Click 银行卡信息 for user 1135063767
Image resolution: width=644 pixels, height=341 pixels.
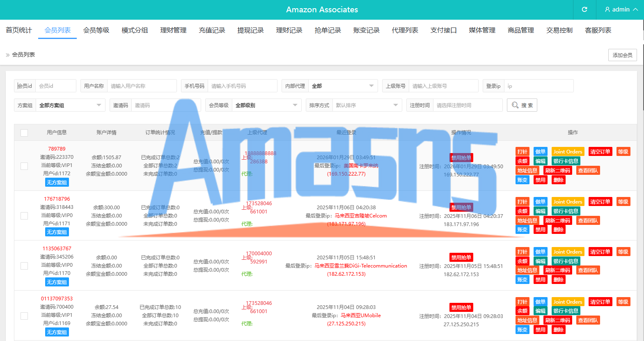coord(566,261)
